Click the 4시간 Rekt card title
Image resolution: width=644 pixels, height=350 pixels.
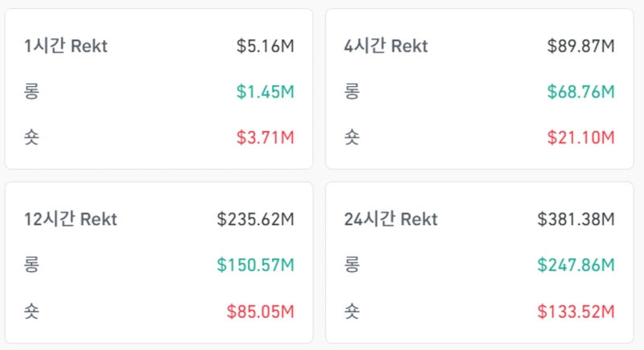click(x=386, y=46)
